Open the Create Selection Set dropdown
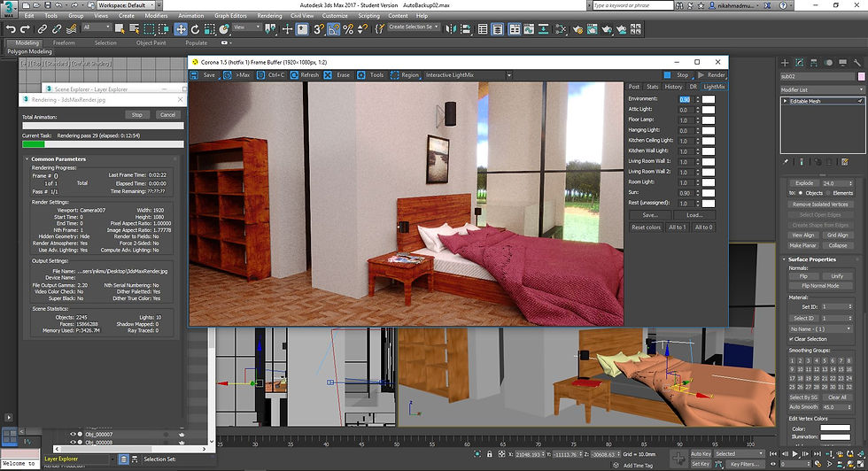 tap(413, 27)
